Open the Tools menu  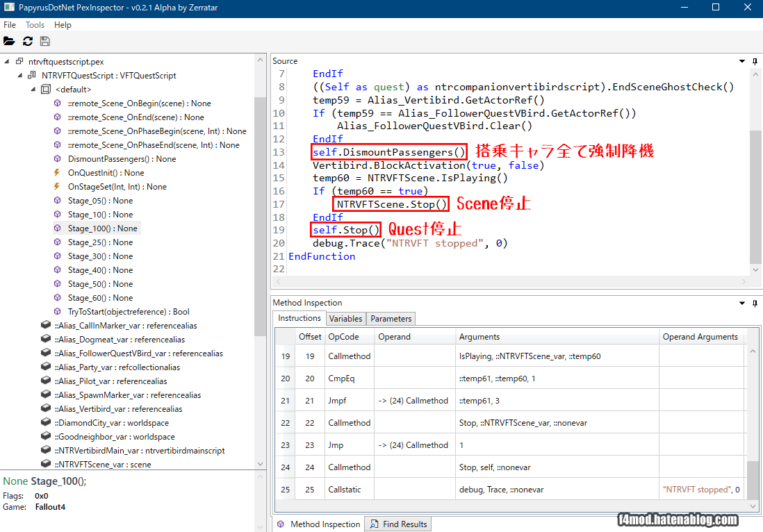pos(35,25)
